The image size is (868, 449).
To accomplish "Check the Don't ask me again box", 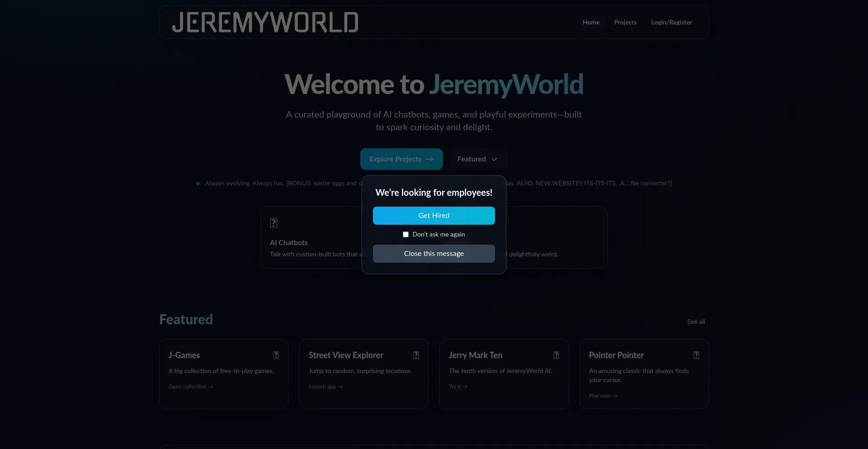I will [406, 234].
